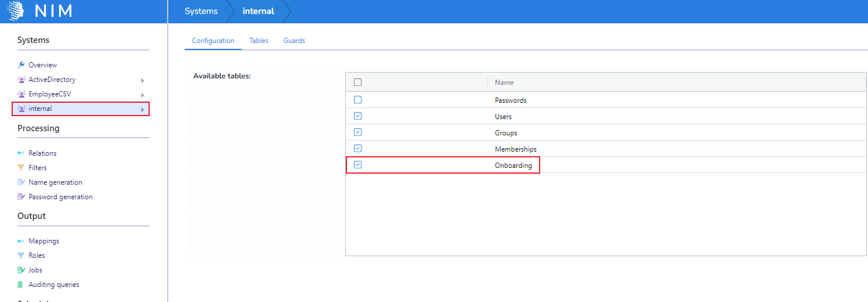Expand the internal system arrow
This screenshot has width=868, height=302.
142,109
